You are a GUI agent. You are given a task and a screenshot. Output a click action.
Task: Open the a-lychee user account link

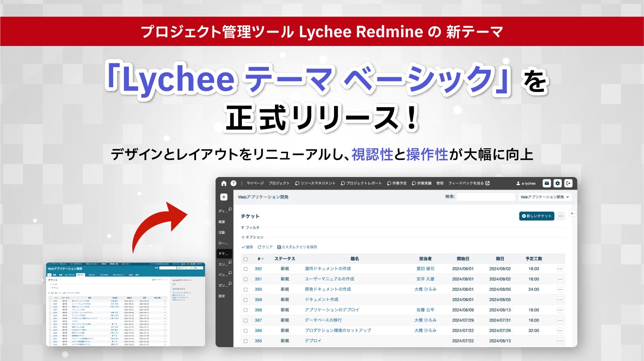pyautogui.click(x=526, y=183)
